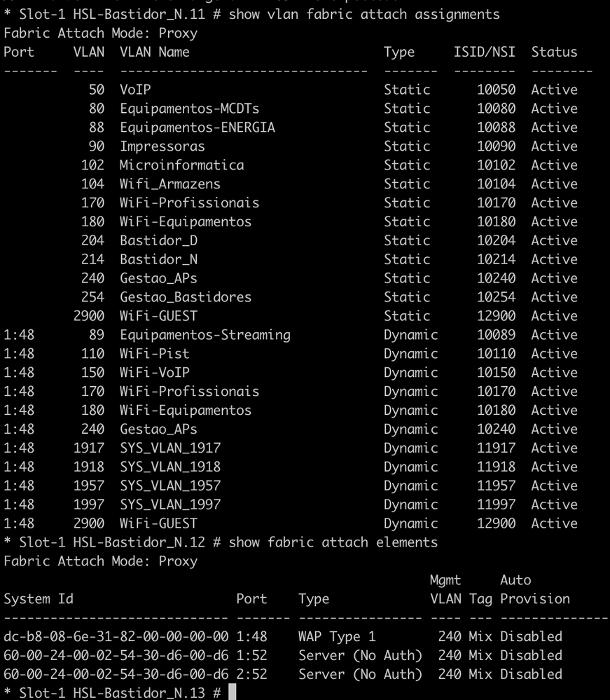Click the Equipamentos-Streaming VLAN name
Screen dimensions: 610x700
pyautogui.click(x=205, y=335)
